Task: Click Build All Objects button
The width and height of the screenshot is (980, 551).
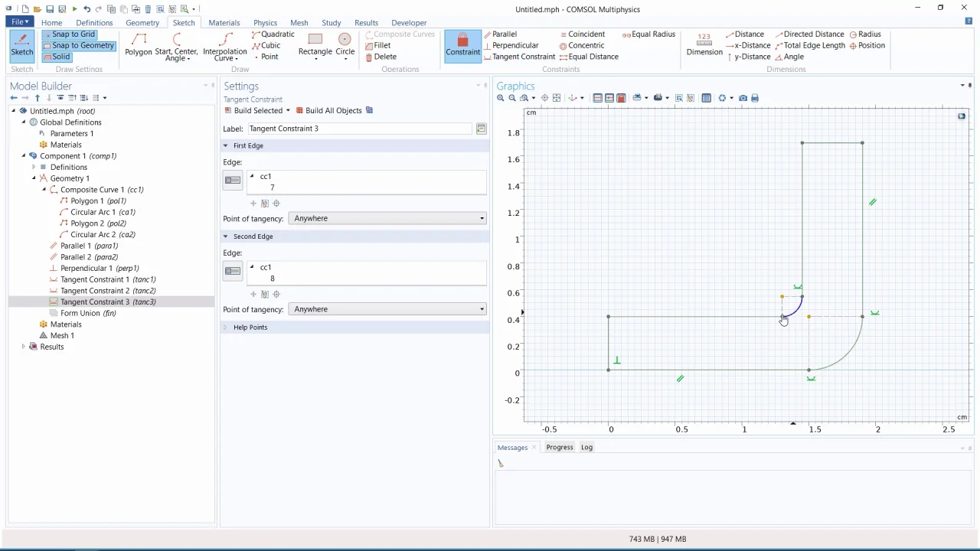Action: tap(328, 111)
